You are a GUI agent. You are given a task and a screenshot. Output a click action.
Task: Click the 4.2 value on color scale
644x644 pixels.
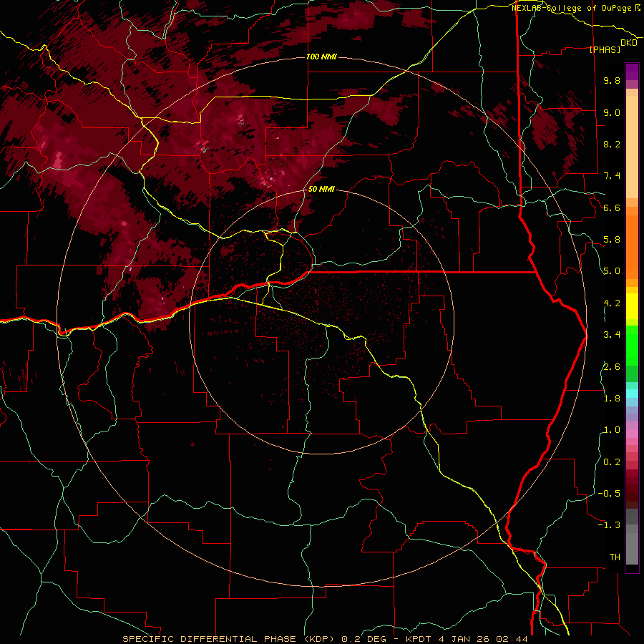coord(612,303)
